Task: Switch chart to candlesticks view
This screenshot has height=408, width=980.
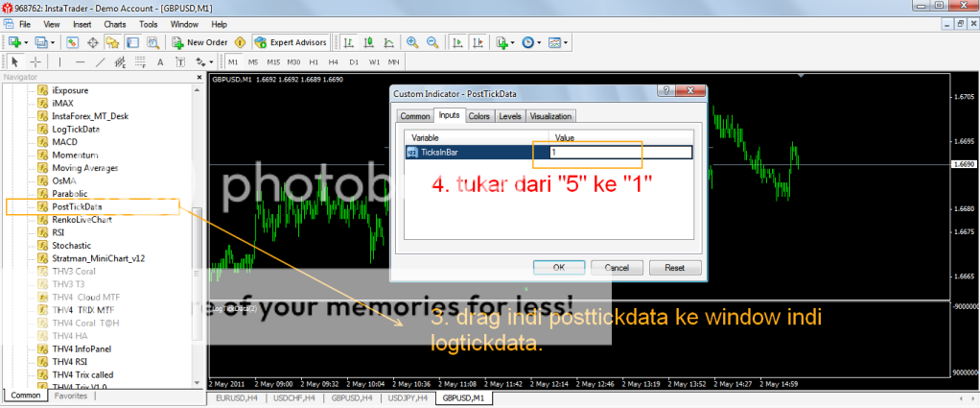Action: coord(365,42)
